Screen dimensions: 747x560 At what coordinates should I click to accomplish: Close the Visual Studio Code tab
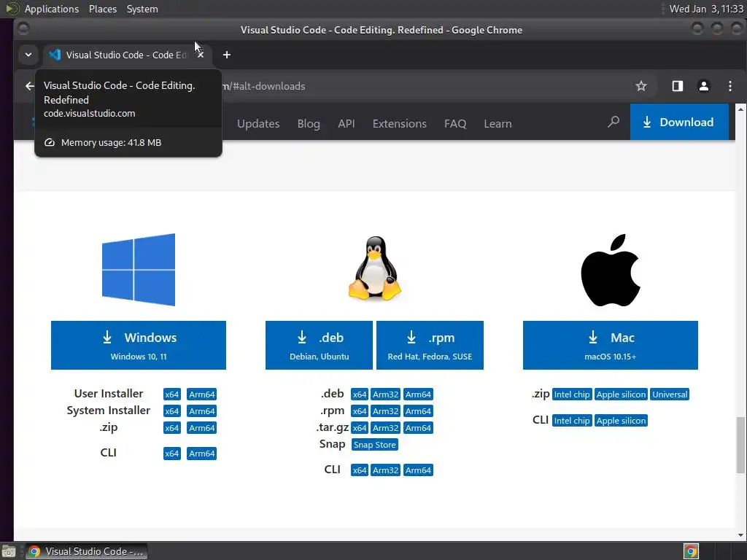click(x=201, y=55)
